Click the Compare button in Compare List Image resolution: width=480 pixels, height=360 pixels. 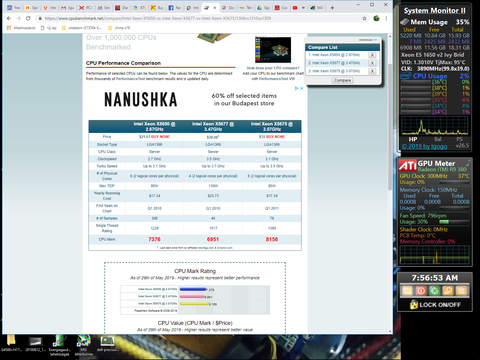pyautogui.click(x=342, y=80)
